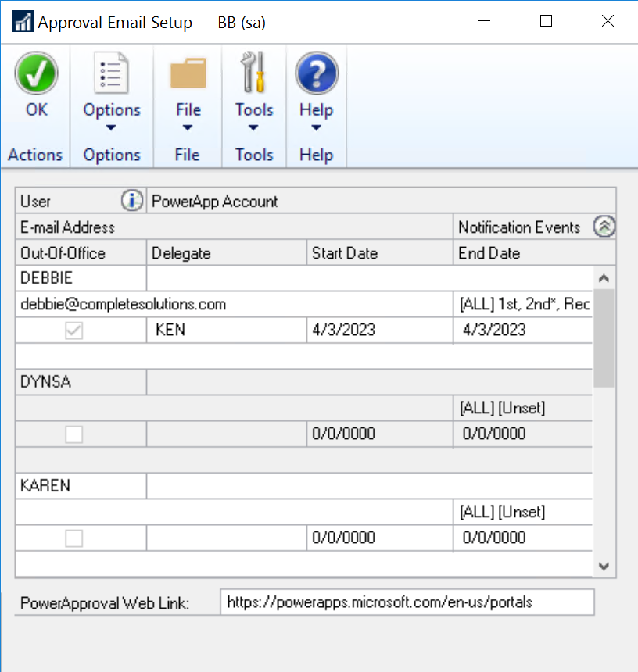Click the User info icon
Screen dimensions: 638x672
click(131, 200)
